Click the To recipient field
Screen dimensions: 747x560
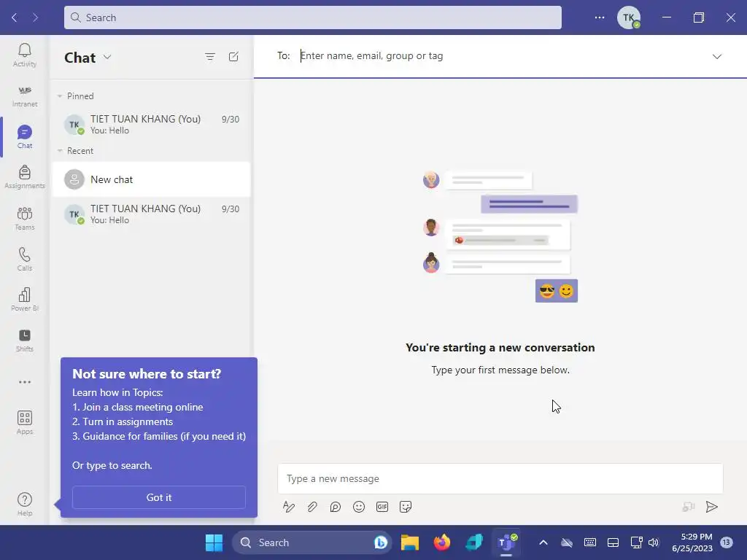tap(500, 55)
